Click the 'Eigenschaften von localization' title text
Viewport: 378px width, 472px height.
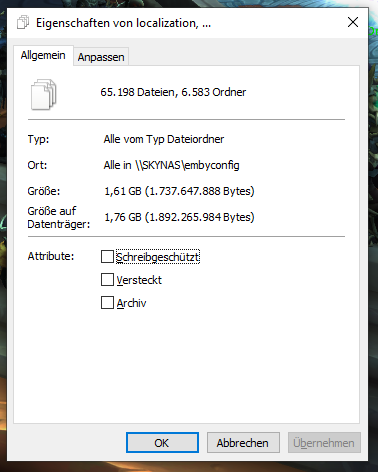click(117, 23)
